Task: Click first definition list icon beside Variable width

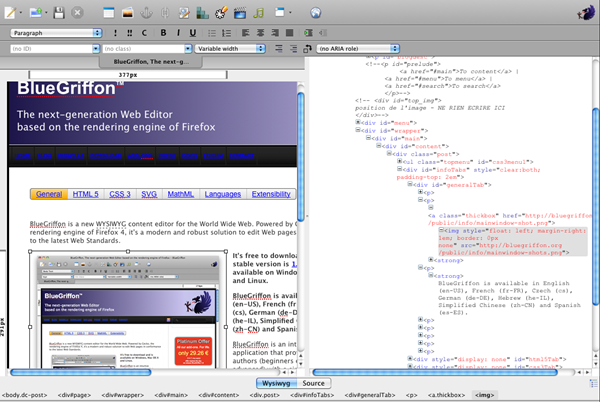Action: pyautogui.click(x=279, y=49)
